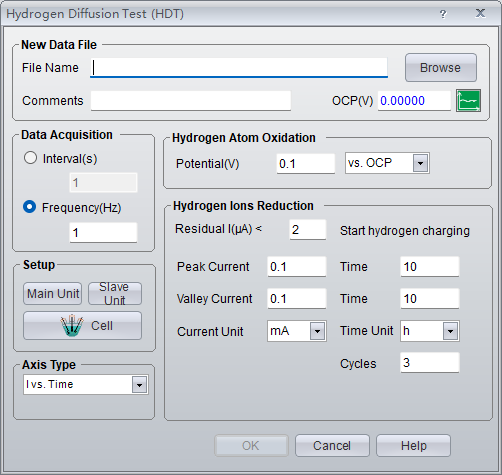Focus the File Name input field

(239, 68)
